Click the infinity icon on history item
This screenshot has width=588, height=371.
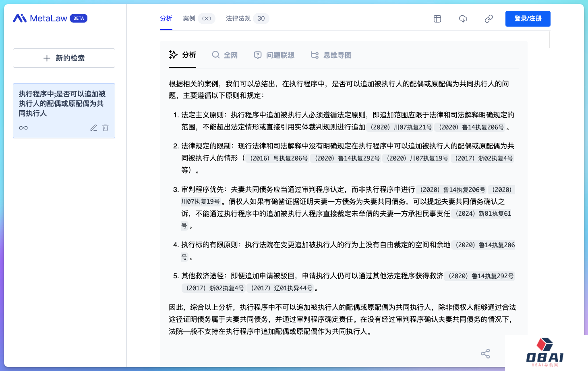pyautogui.click(x=23, y=128)
